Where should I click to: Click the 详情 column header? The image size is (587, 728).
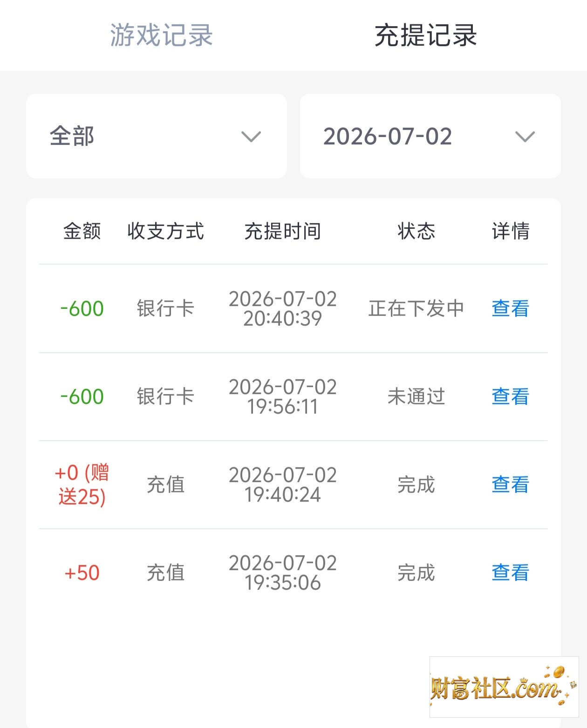tap(511, 231)
